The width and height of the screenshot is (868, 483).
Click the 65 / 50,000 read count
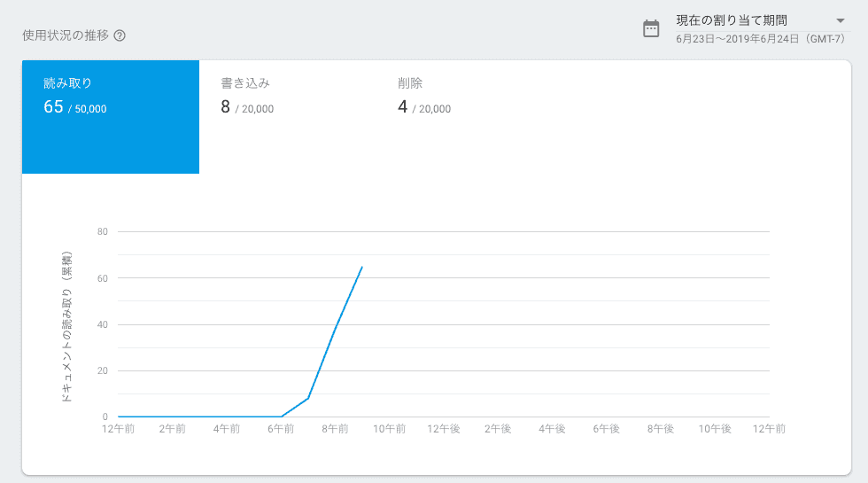tap(75, 108)
